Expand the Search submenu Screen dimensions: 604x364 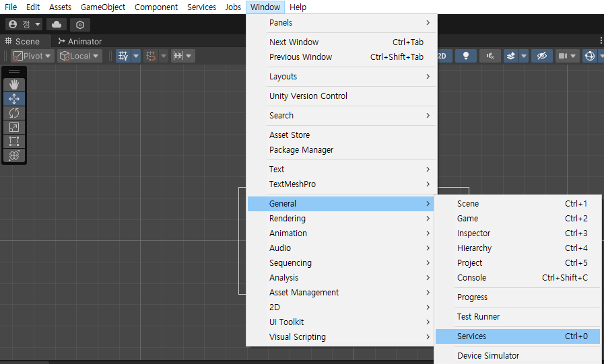click(341, 116)
